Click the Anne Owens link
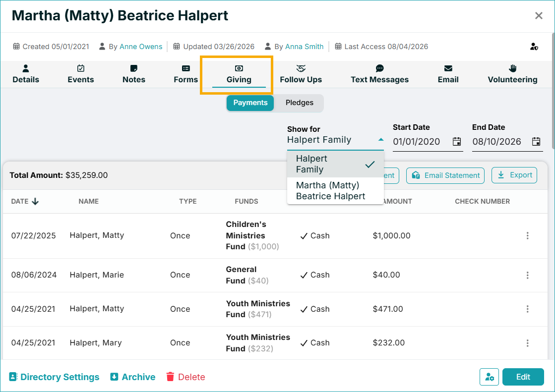Image resolution: width=555 pixels, height=392 pixels. [x=141, y=47]
